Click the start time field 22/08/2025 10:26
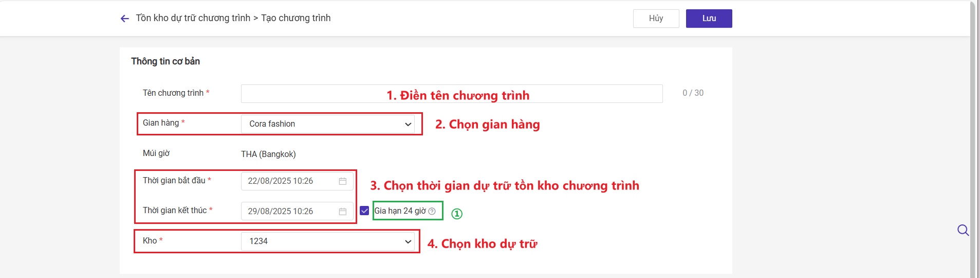The width and height of the screenshot is (980, 278). 297,181
